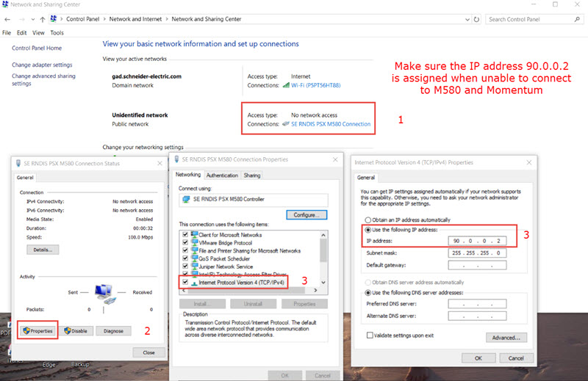Click Backup desktop shortcut
Image resolution: width=588 pixels, height=381 pixels.
pyautogui.click(x=80, y=365)
